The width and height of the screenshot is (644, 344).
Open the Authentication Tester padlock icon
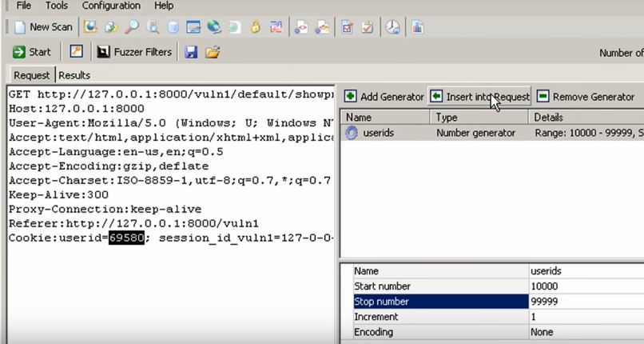(256, 27)
